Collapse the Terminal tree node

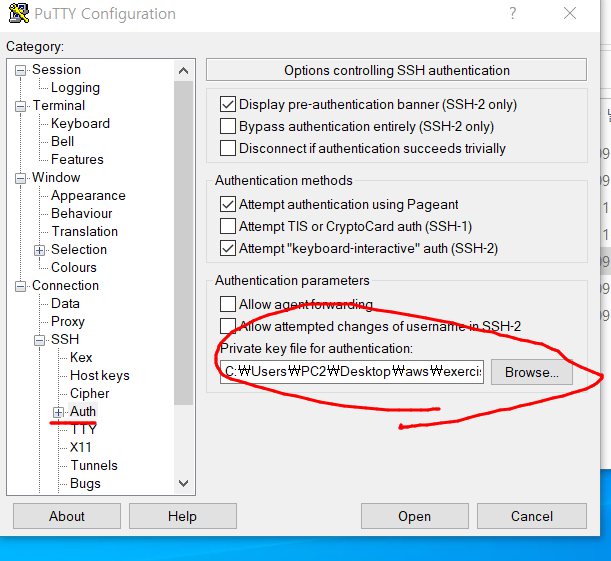pos(20,106)
